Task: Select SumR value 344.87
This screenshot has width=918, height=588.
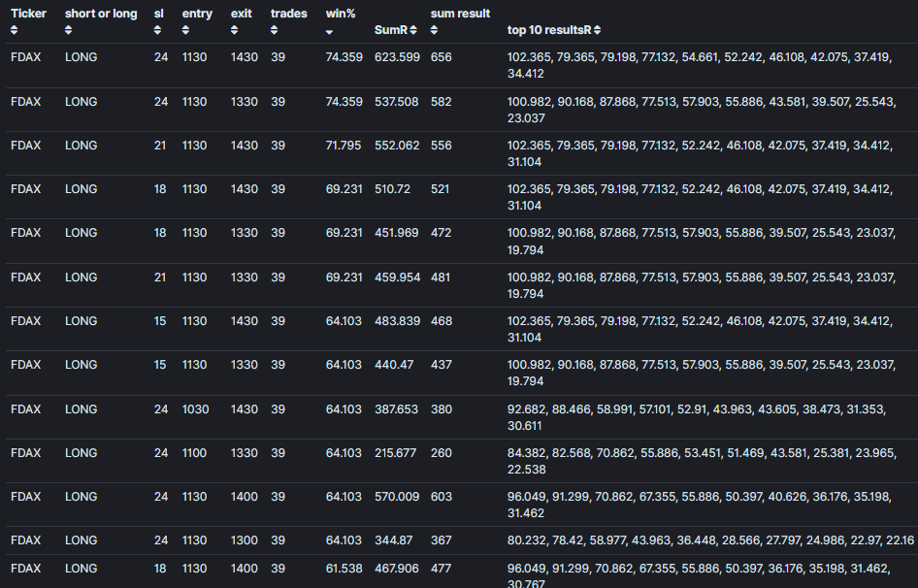Action: pos(393,540)
